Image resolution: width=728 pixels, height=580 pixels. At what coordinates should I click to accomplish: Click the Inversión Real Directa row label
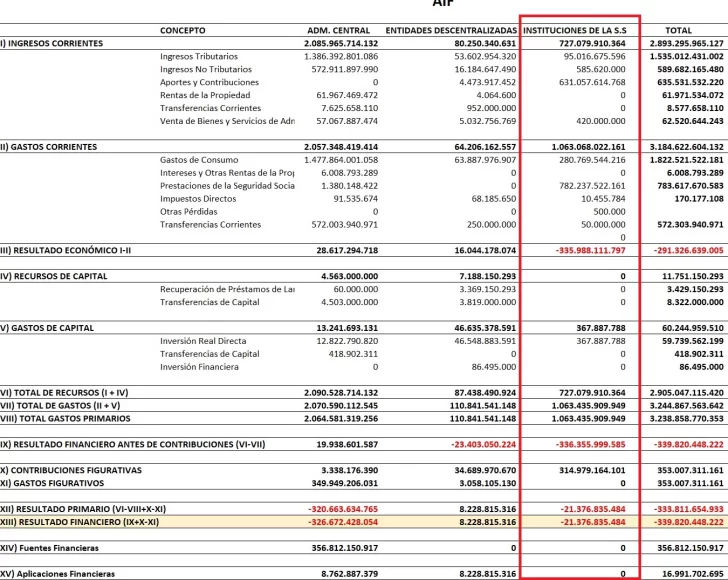pyautogui.click(x=203, y=341)
